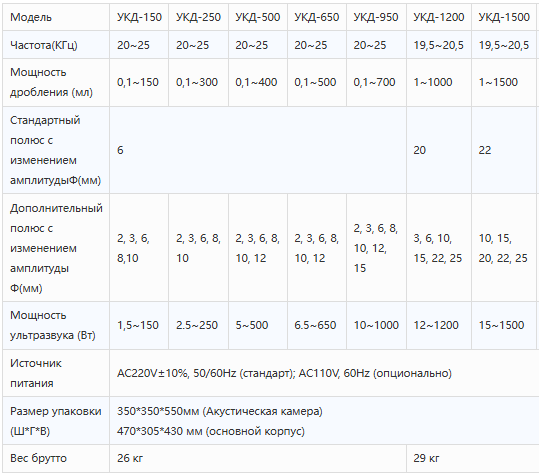
Task: Click the УКД-150 model header cell
Action: [x=139, y=17]
